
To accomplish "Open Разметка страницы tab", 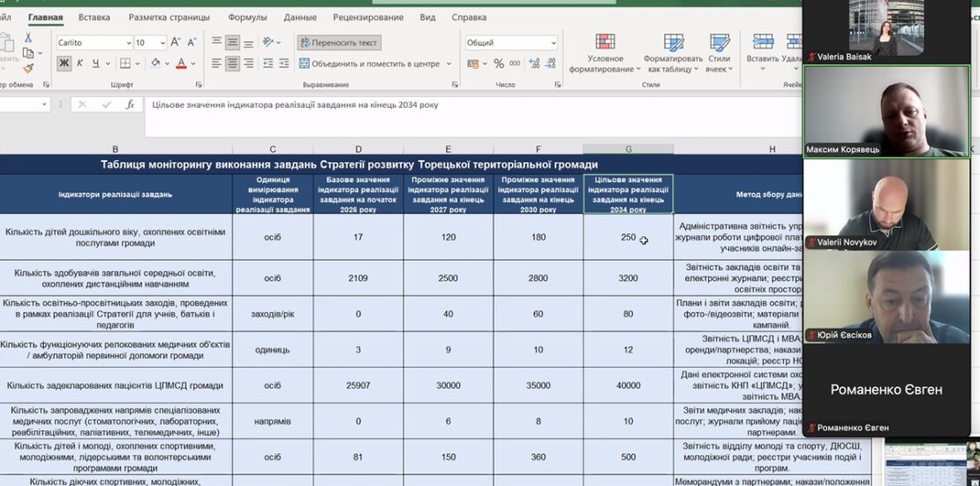I will click(170, 17).
